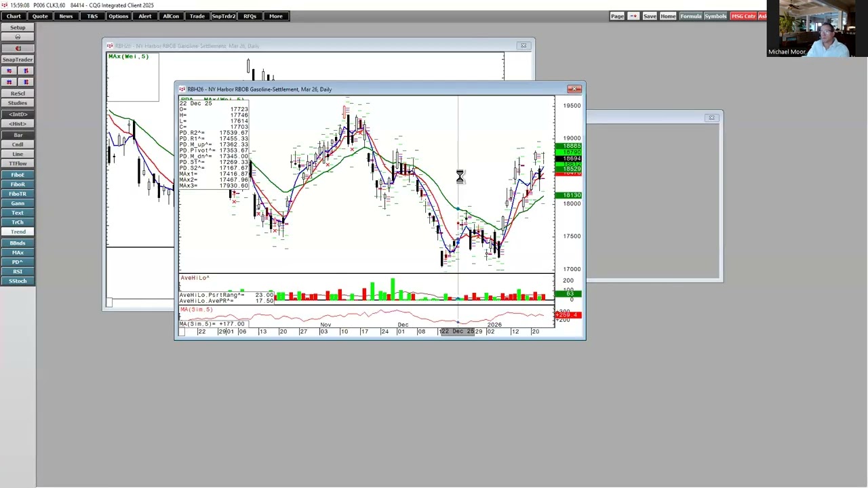The height and width of the screenshot is (488, 868).
Task: Click the CQG app icon in the title bar
Action: (4, 5)
